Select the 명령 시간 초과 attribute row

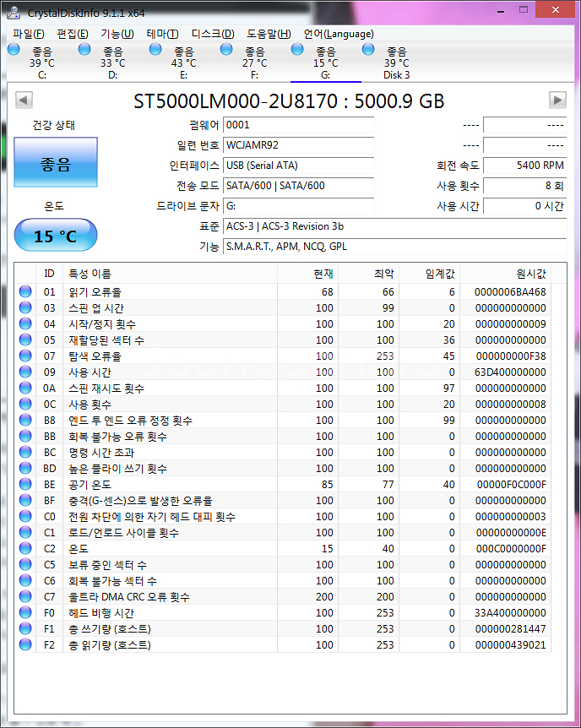[x=283, y=452]
